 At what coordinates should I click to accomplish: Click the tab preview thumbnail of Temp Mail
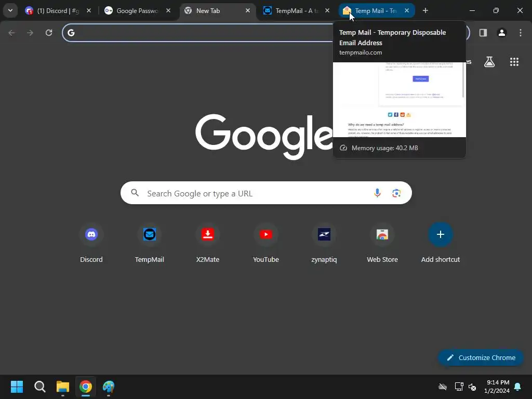400,100
